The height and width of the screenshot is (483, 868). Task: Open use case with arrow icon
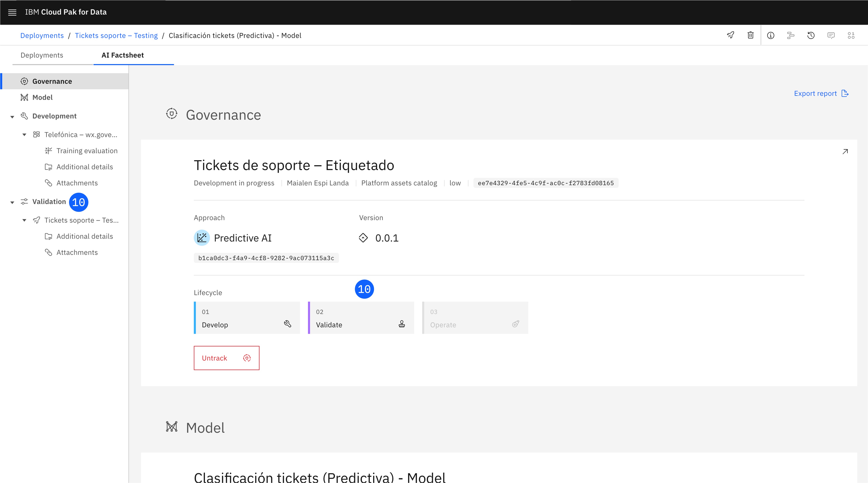(x=845, y=152)
